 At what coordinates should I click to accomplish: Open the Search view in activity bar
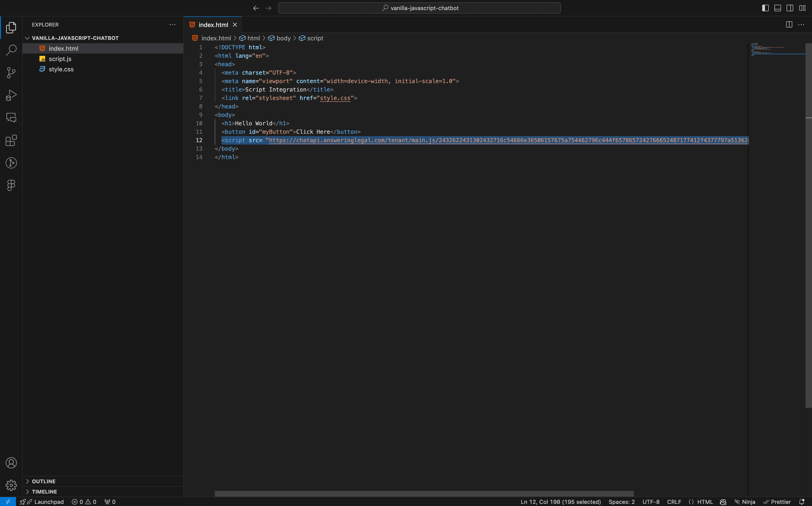click(11, 50)
